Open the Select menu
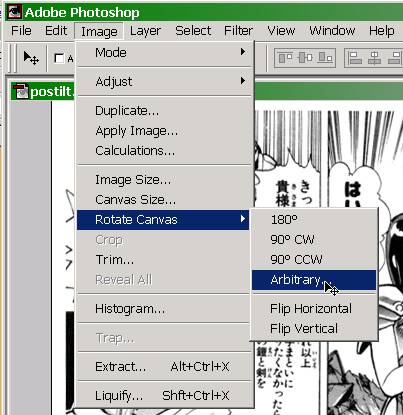This screenshot has width=403, height=415. click(x=193, y=31)
